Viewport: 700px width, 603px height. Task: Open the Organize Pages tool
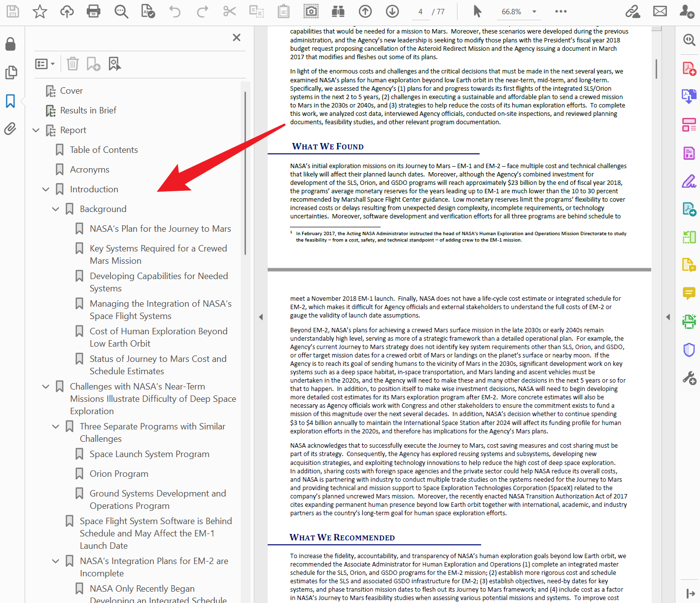coord(689,238)
